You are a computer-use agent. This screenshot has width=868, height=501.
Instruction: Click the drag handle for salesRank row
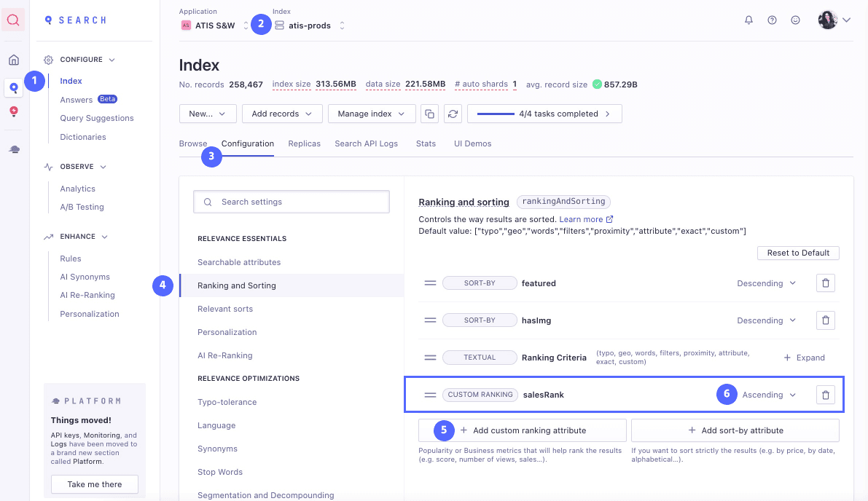click(430, 395)
